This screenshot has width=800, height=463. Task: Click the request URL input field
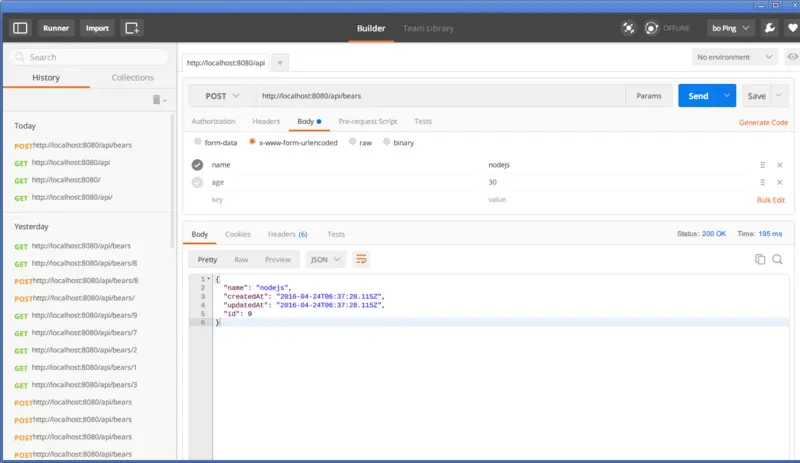(440, 96)
